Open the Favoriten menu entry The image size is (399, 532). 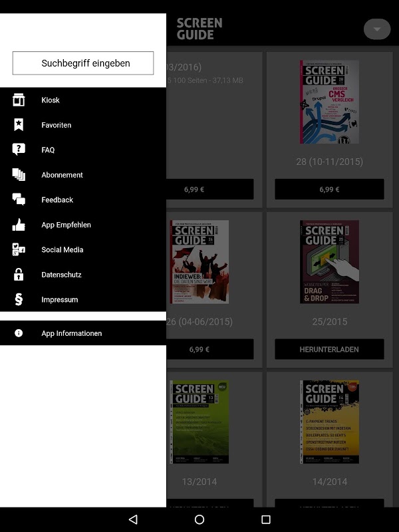pos(83,125)
